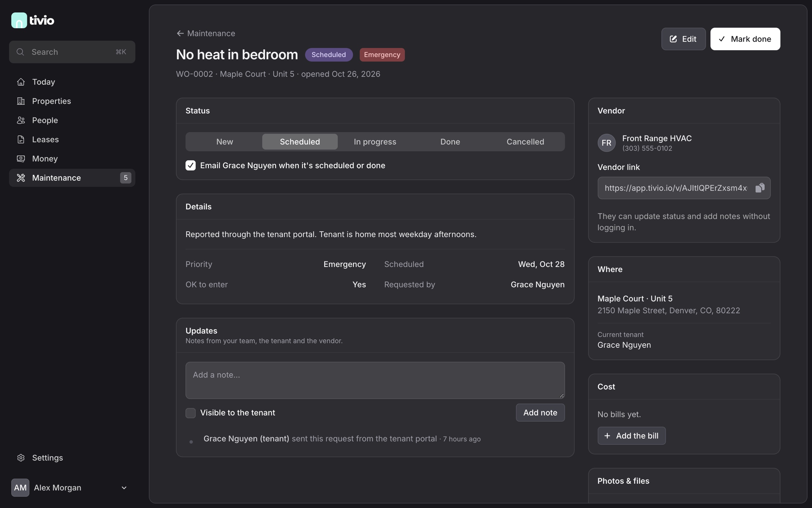Click the Maintenance count badge 5
812x508 pixels.
pyautogui.click(x=126, y=178)
